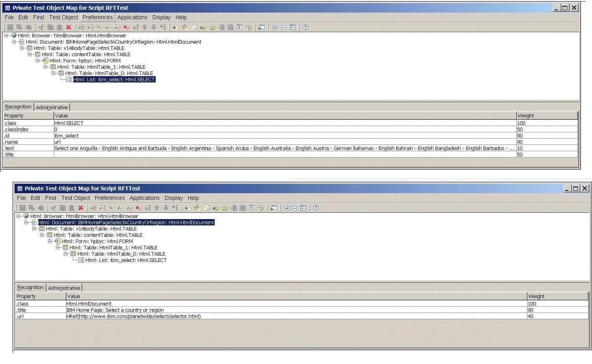
Task: Collapse the contentTable node in lower tree
Action: 42,235
